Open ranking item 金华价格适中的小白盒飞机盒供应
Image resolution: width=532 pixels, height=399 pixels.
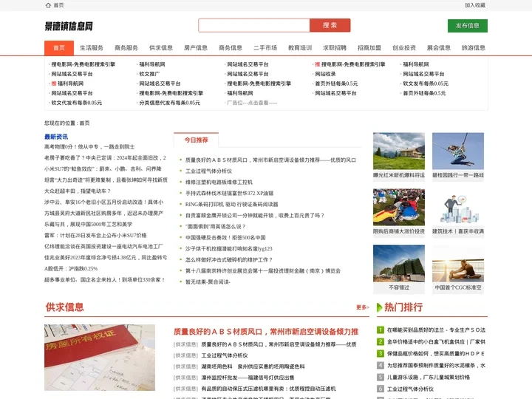pyautogui.click(x=436, y=341)
